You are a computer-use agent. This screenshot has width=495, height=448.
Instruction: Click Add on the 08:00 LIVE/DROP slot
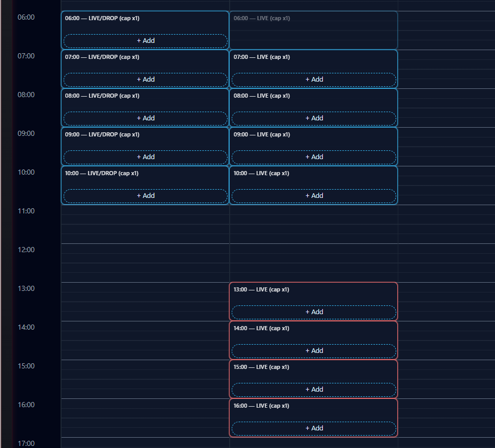point(145,118)
